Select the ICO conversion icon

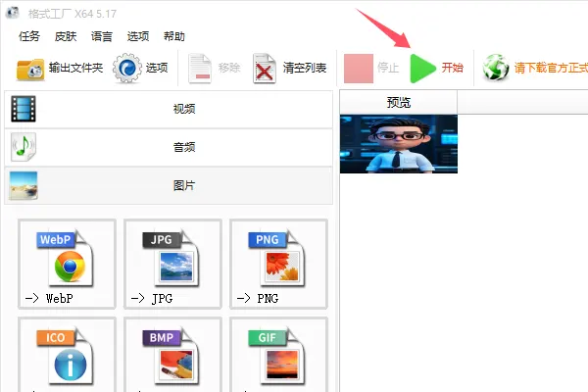[66, 356]
